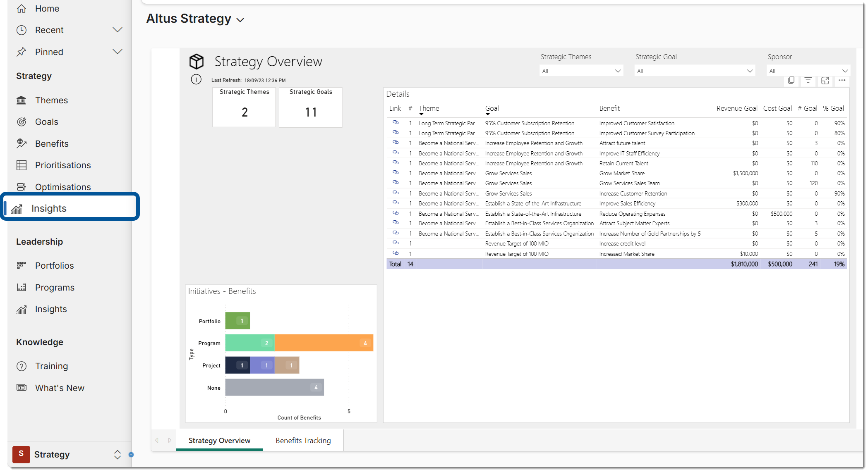Open the Strategic Themes filter dropdown
The height and width of the screenshot is (472, 868).
[581, 71]
